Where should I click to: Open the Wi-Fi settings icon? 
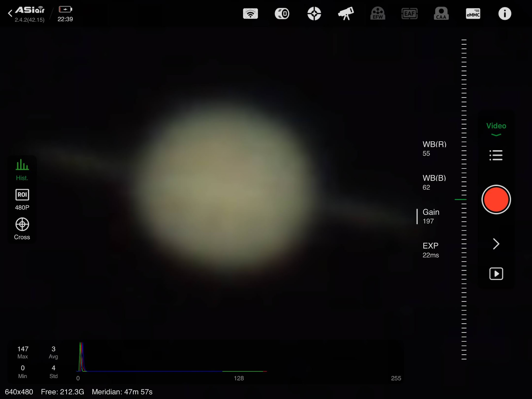point(250,13)
